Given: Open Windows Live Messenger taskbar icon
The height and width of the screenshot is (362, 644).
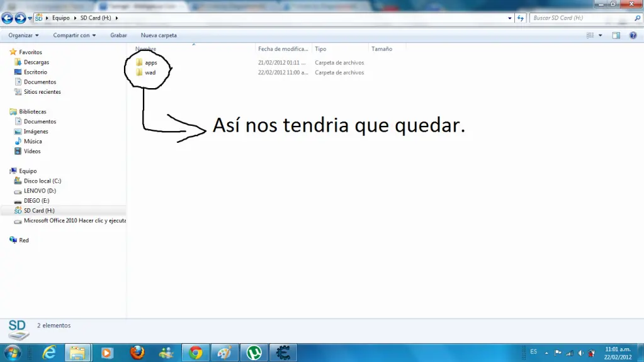Looking at the screenshot, I should coord(166,353).
